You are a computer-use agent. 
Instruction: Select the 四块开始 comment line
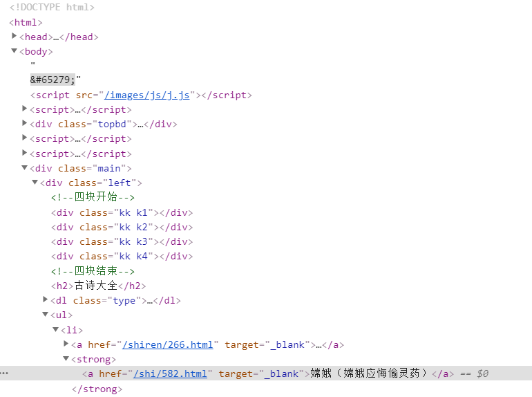(93, 197)
